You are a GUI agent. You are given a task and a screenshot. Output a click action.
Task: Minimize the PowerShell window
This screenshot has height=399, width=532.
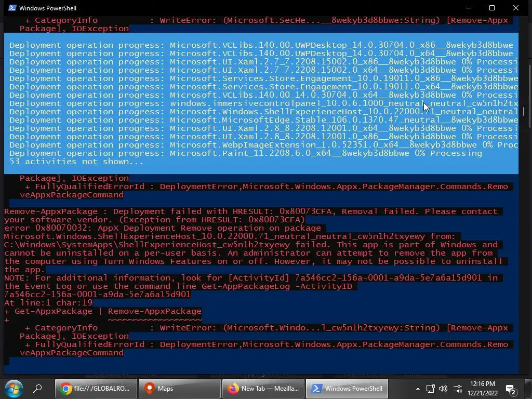point(469,8)
